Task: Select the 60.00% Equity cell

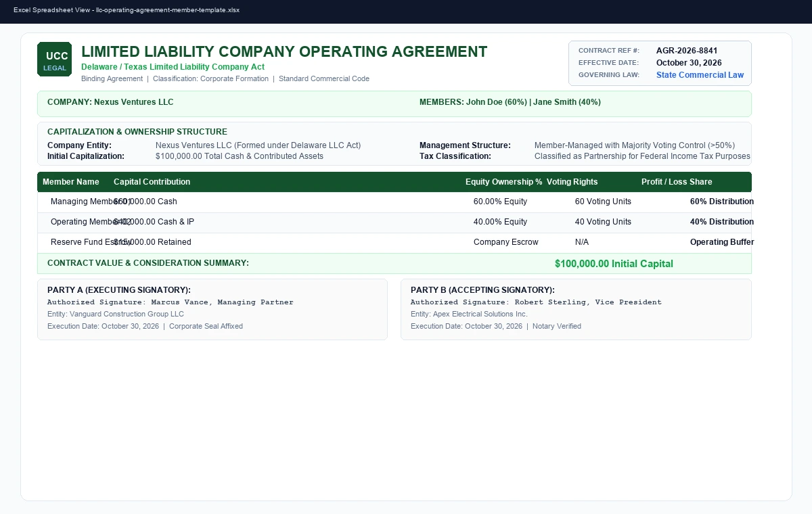Action: [x=500, y=202]
